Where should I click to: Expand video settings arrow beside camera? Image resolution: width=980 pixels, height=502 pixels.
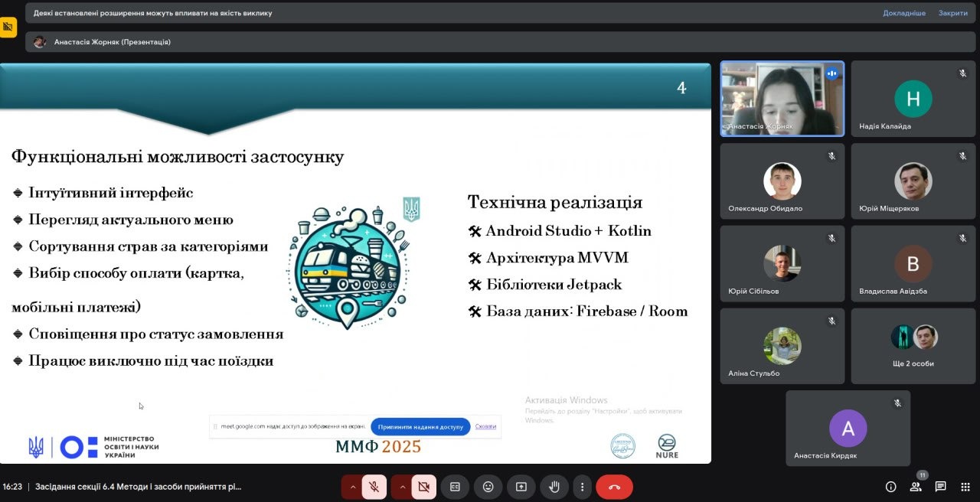[402, 487]
